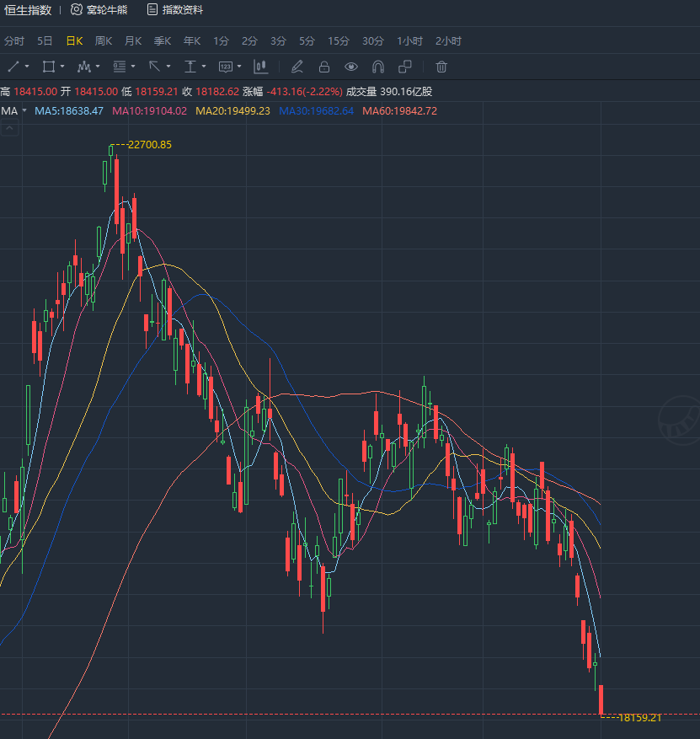Collapse the chart using the small chevron
This screenshot has height=739, width=700.
point(9,129)
